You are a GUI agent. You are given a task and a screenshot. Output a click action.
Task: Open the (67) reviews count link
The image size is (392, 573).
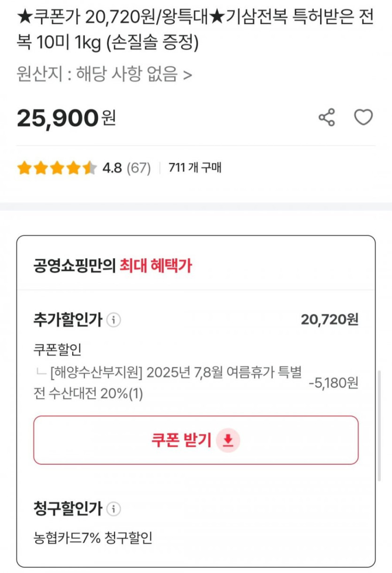tap(138, 168)
